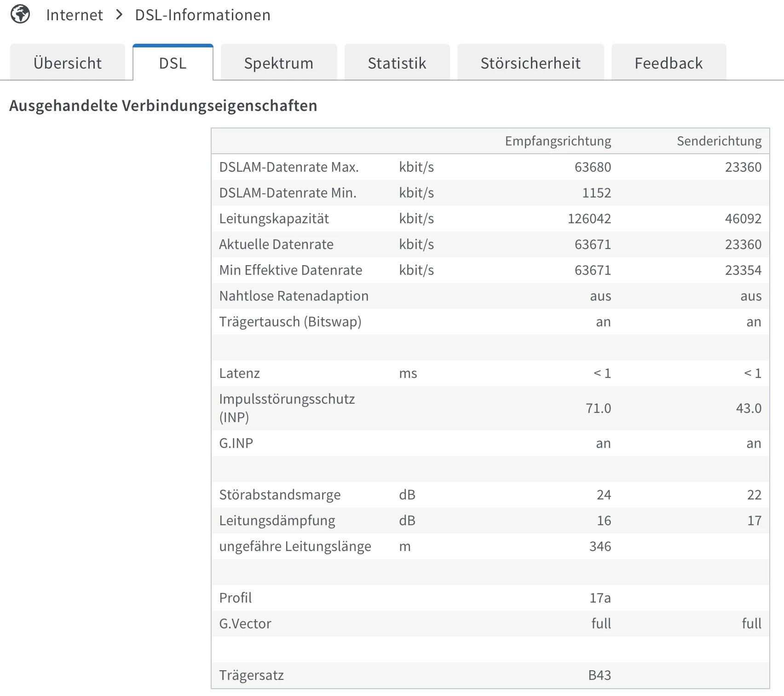Image resolution: width=784 pixels, height=696 pixels.
Task: Click the Senderichtung column header
Action: point(719,141)
